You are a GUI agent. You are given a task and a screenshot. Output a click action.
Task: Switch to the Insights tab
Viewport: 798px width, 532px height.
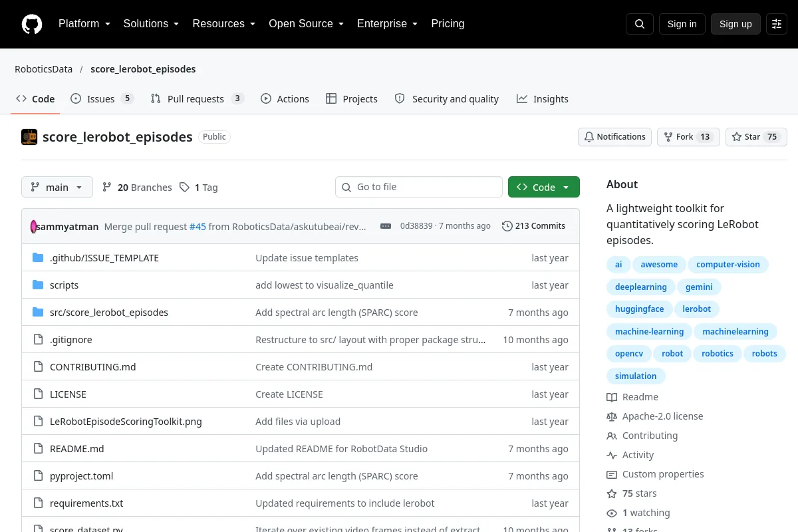[x=542, y=98]
